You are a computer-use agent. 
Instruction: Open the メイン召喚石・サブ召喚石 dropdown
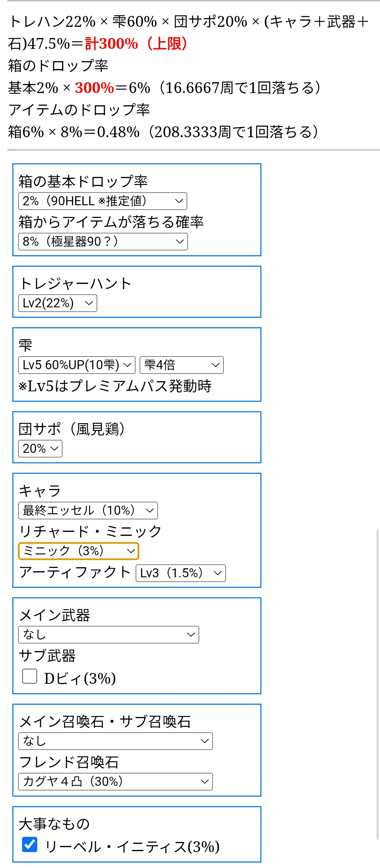115,741
